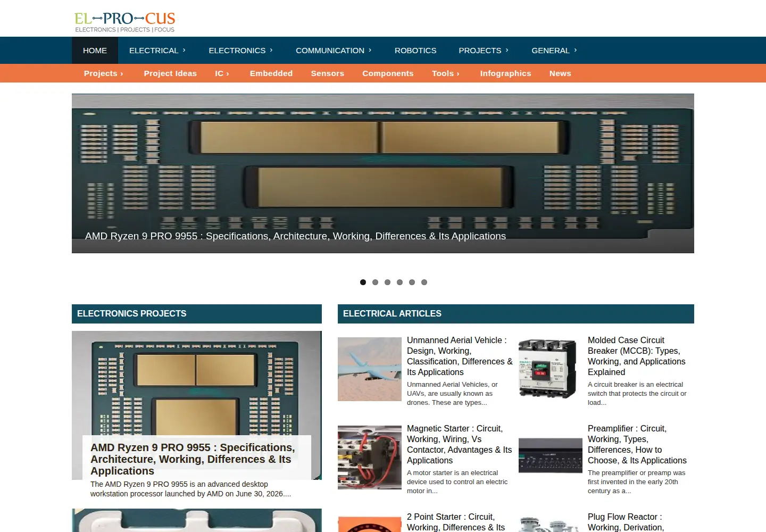Select the first carousel dot

pyautogui.click(x=363, y=282)
